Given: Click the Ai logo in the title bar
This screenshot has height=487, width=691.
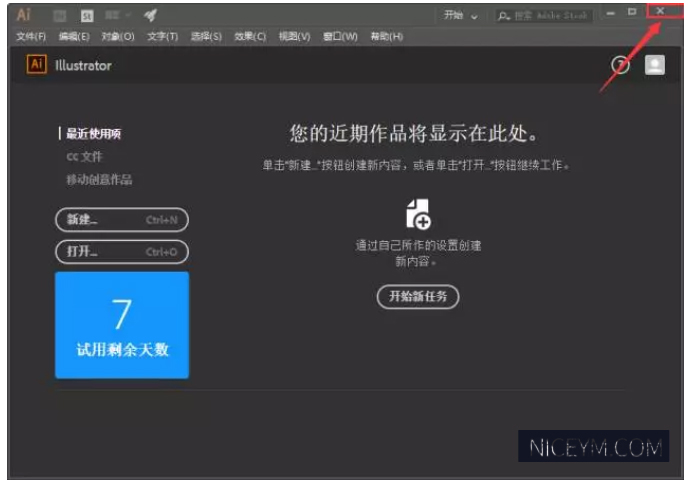Looking at the screenshot, I should [23, 15].
